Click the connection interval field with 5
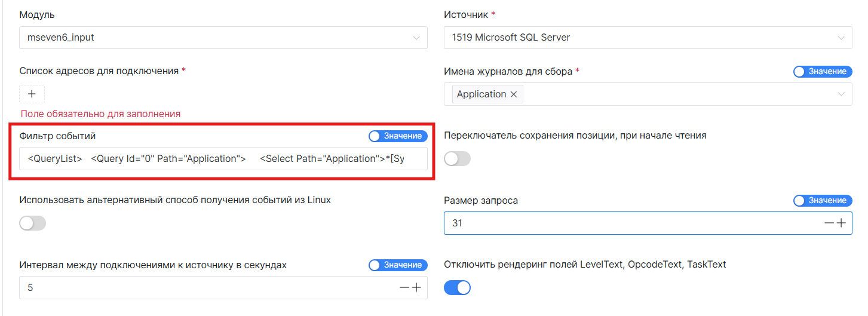 (x=203, y=288)
